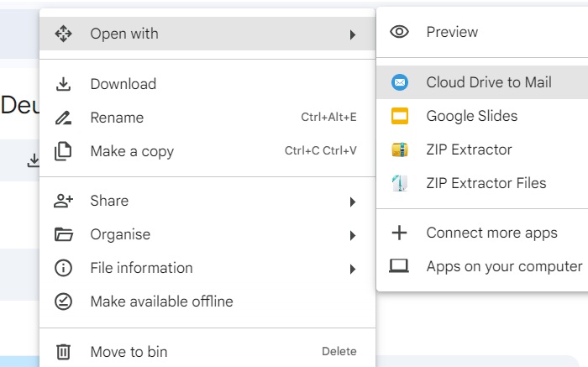Click the ZIP Extractor Files icon
This screenshot has height=367, width=588.
pyautogui.click(x=400, y=183)
